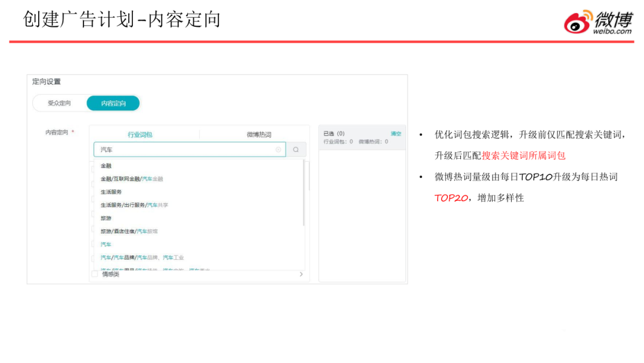Choose 汽车/汽车品牌 suggestion entry
Screen dimensions: 644x363
(142, 258)
